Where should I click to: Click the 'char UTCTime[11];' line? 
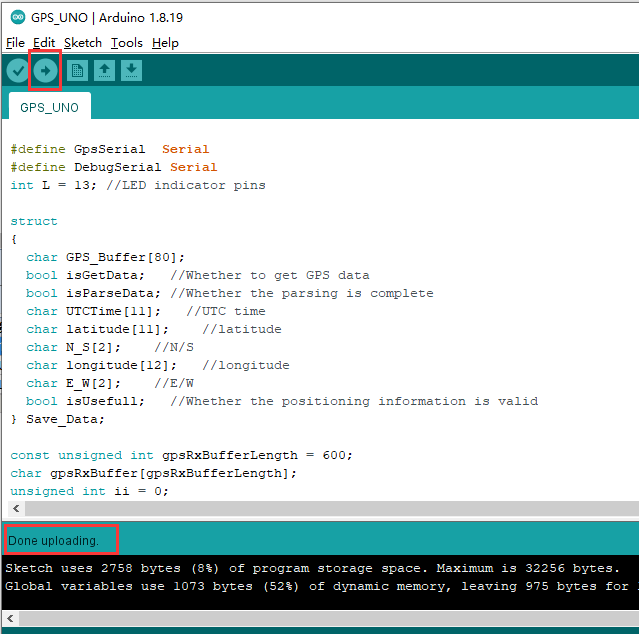click(93, 311)
